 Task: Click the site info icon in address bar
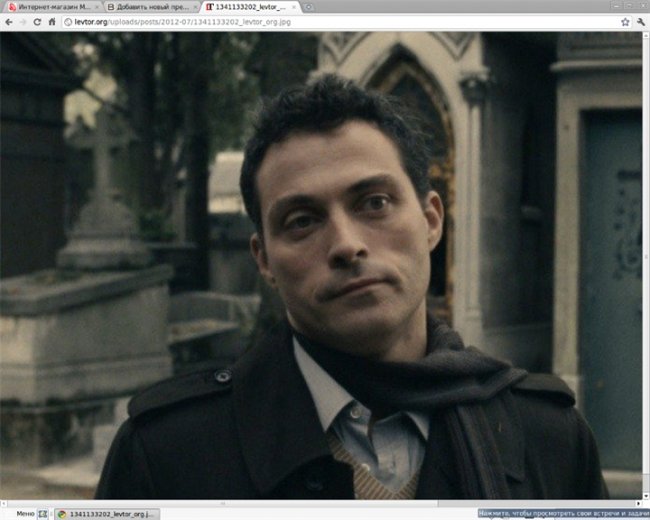point(67,21)
